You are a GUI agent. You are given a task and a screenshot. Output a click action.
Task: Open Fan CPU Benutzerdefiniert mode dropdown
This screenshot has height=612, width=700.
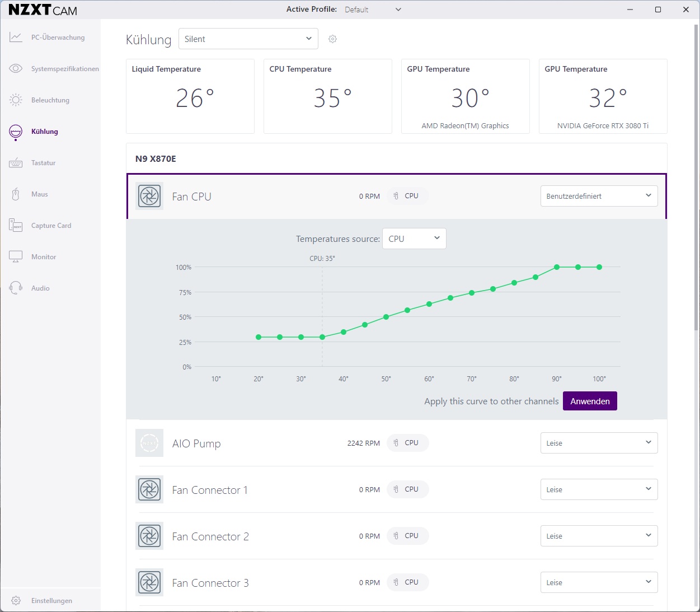click(599, 196)
